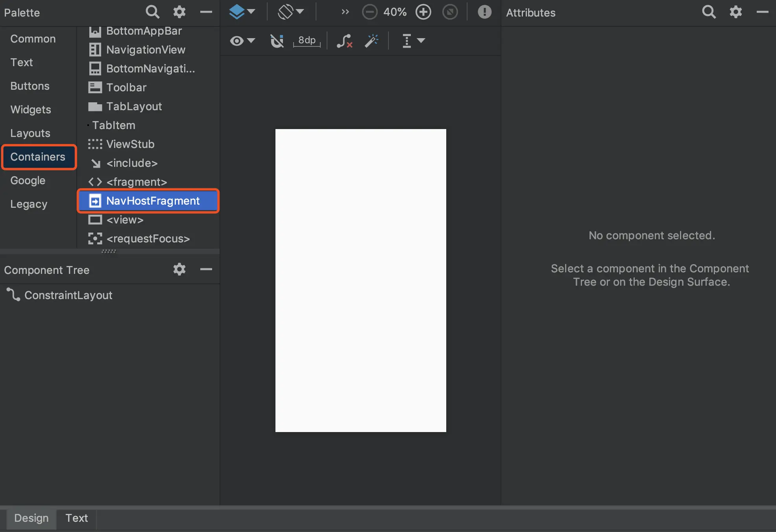Click the NavHostFragment icon
The width and height of the screenshot is (776, 532).
(95, 201)
